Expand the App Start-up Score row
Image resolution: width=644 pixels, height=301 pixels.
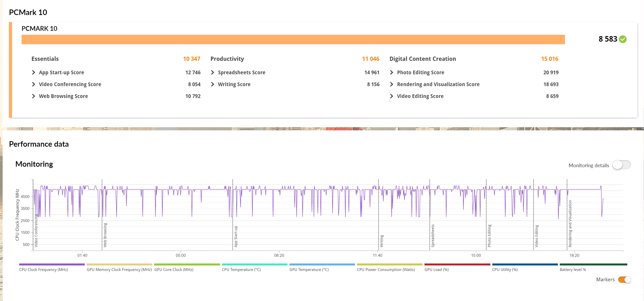point(33,72)
